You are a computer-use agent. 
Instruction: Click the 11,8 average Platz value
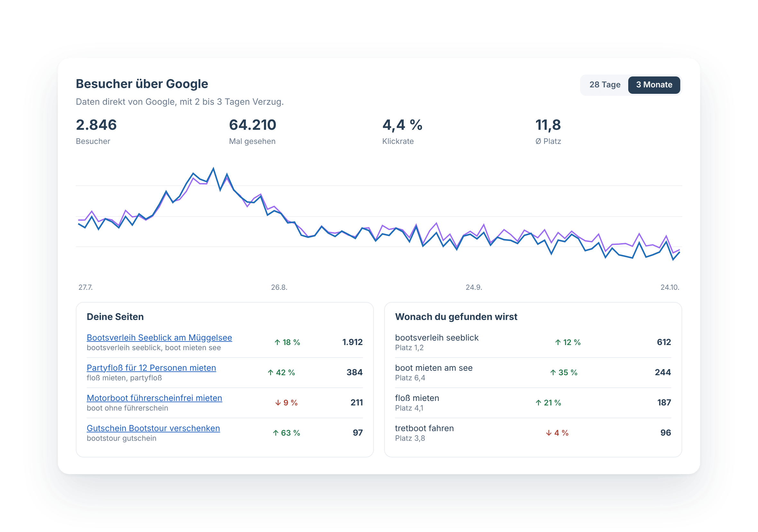click(x=548, y=125)
